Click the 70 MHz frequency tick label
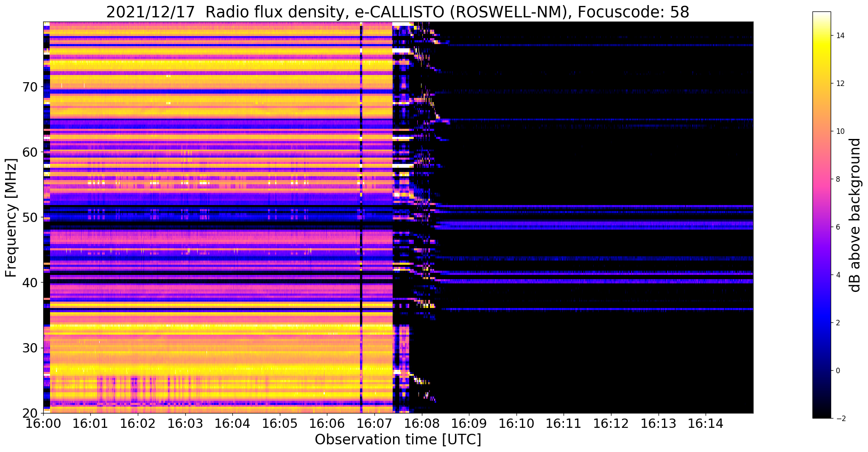Screen dimensions: 868x452 [31, 87]
